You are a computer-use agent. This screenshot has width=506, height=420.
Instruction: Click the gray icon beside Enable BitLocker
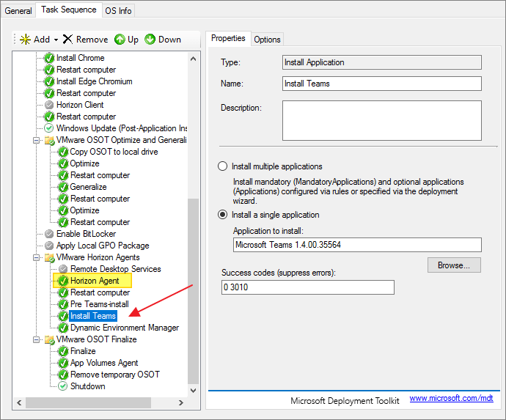[x=49, y=234]
